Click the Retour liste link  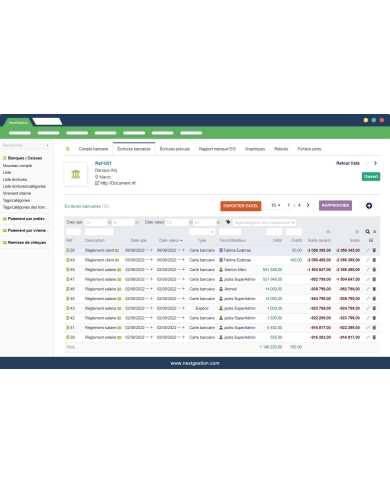pyautogui.click(x=348, y=163)
